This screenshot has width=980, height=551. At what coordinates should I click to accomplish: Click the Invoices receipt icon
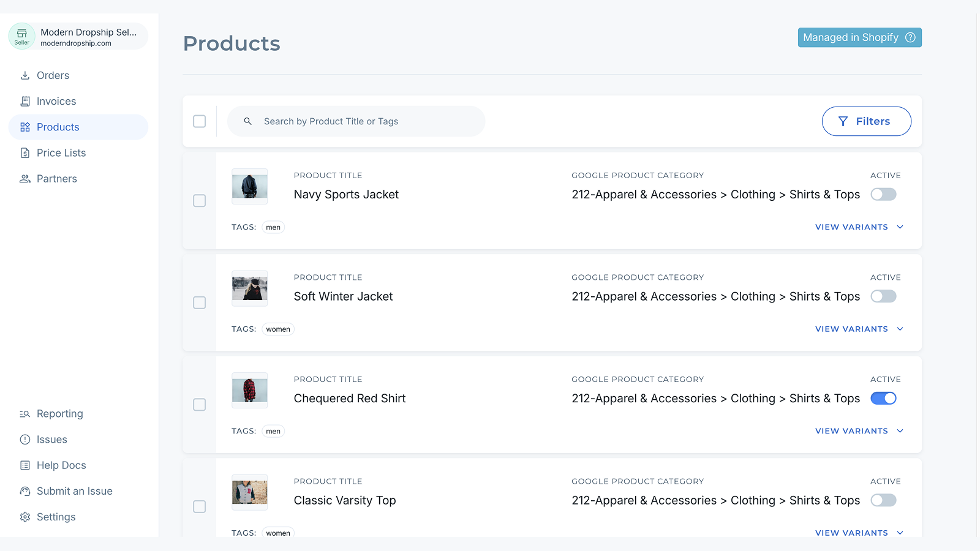[x=25, y=101]
